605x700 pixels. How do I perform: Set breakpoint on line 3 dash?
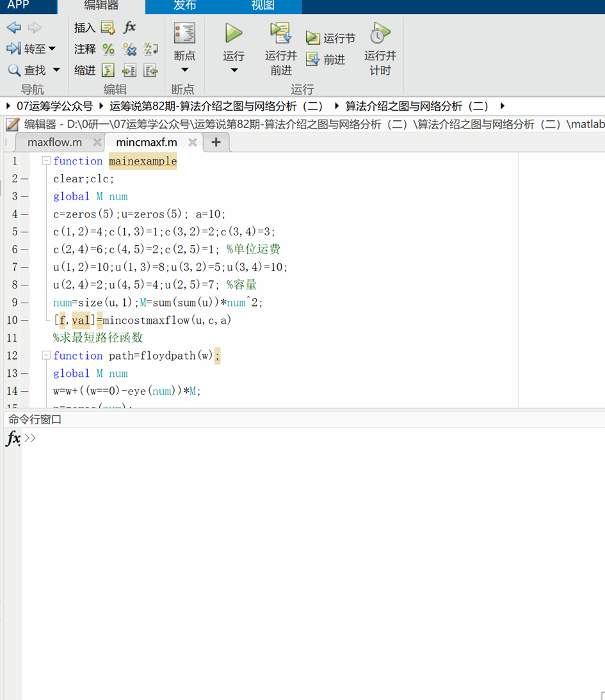[24, 196]
